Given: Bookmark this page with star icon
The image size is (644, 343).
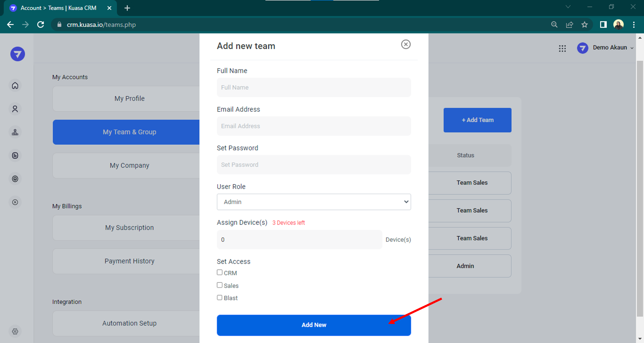Looking at the screenshot, I should (x=584, y=24).
